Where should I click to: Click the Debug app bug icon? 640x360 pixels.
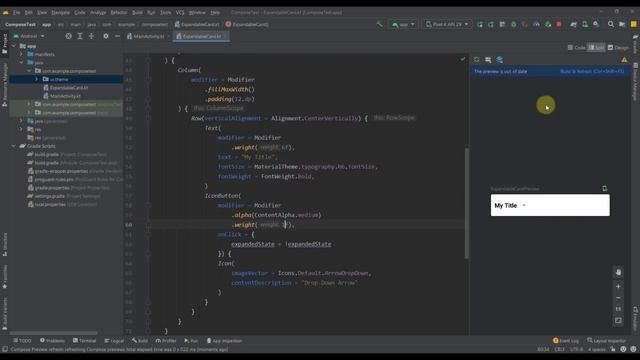coord(513,24)
